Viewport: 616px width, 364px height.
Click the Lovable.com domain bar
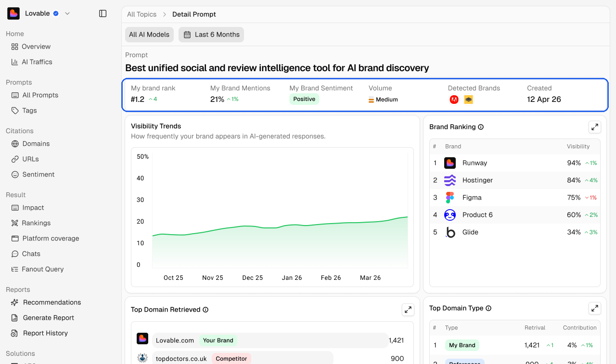[270, 340]
